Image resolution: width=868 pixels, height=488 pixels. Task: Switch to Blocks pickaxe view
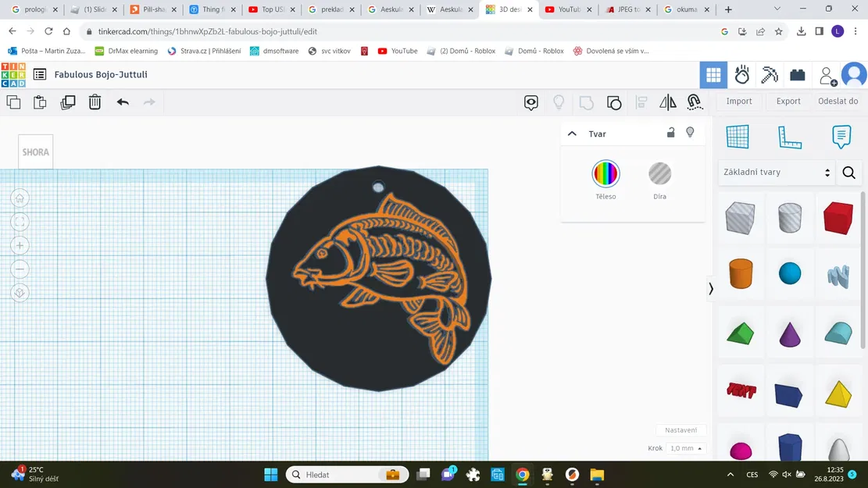click(770, 75)
